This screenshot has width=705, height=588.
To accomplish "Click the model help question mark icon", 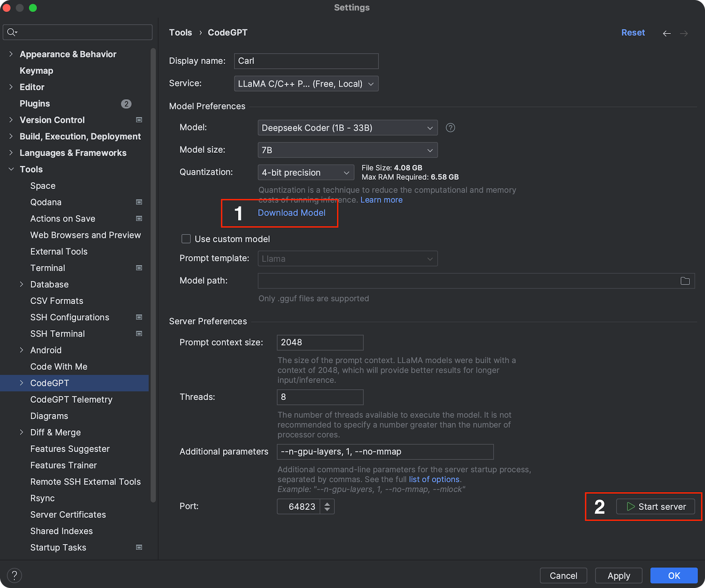I will coord(450,128).
